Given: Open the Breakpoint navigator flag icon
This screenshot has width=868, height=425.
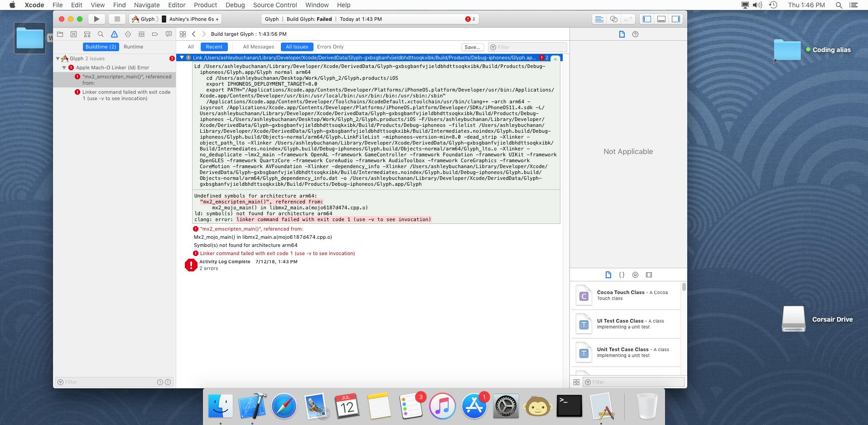Looking at the screenshot, I should (155, 34).
